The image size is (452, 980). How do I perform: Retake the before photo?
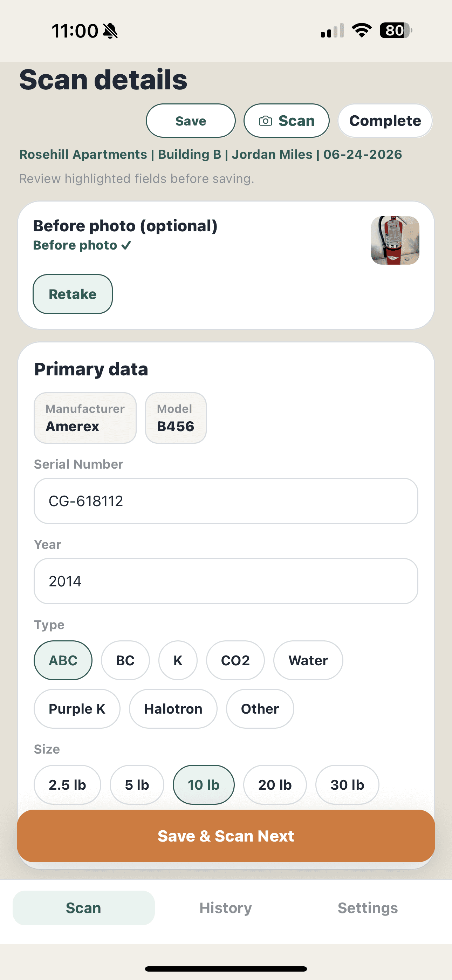pyautogui.click(x=73, y=294)
